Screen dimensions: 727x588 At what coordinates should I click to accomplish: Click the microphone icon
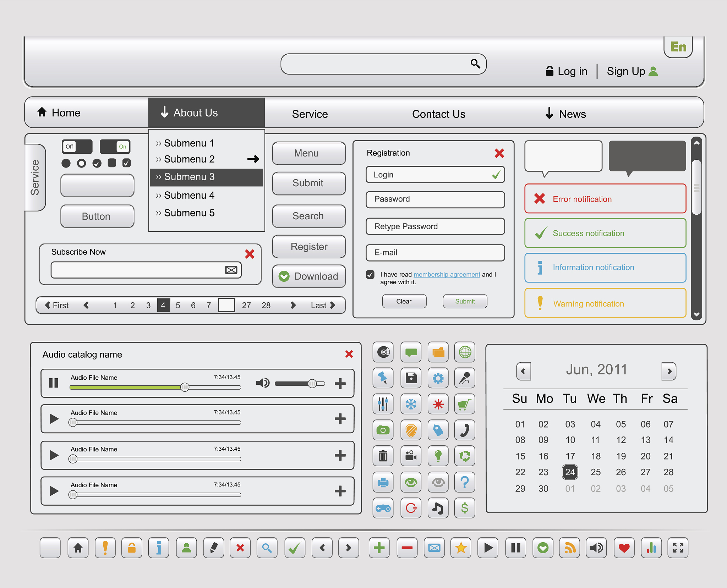(464, 378)
